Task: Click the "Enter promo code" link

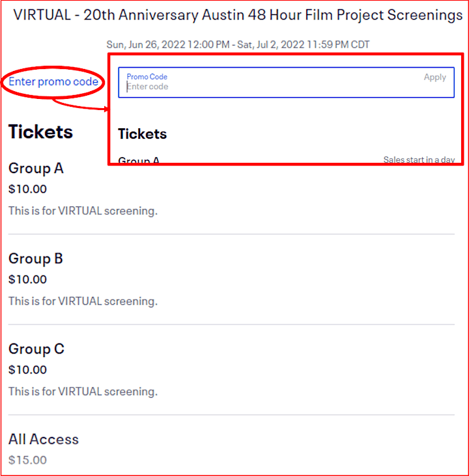Action: pyautogui.click(x=53, y=81)
